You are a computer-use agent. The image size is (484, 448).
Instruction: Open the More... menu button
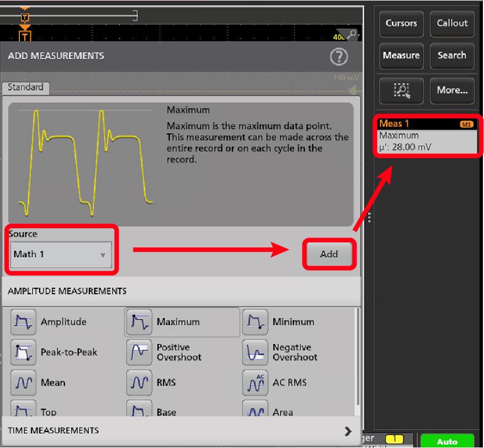pyautogui.click(x=452, y=89)
